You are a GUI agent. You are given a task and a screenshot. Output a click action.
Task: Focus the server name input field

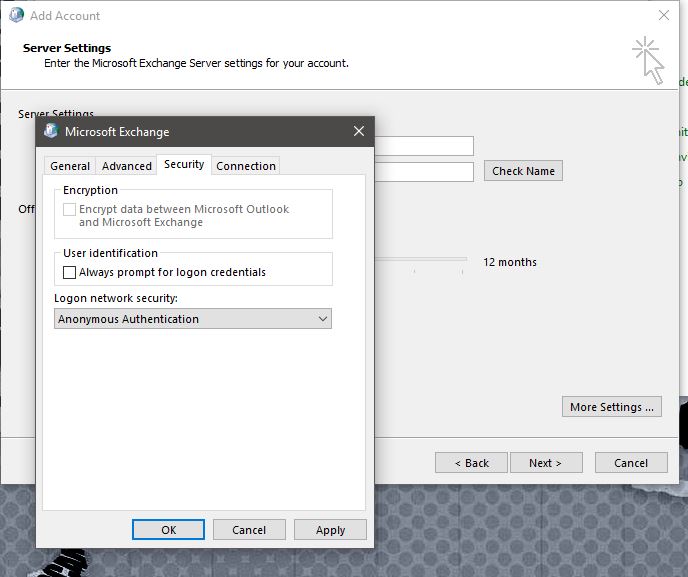coord(424,146)
